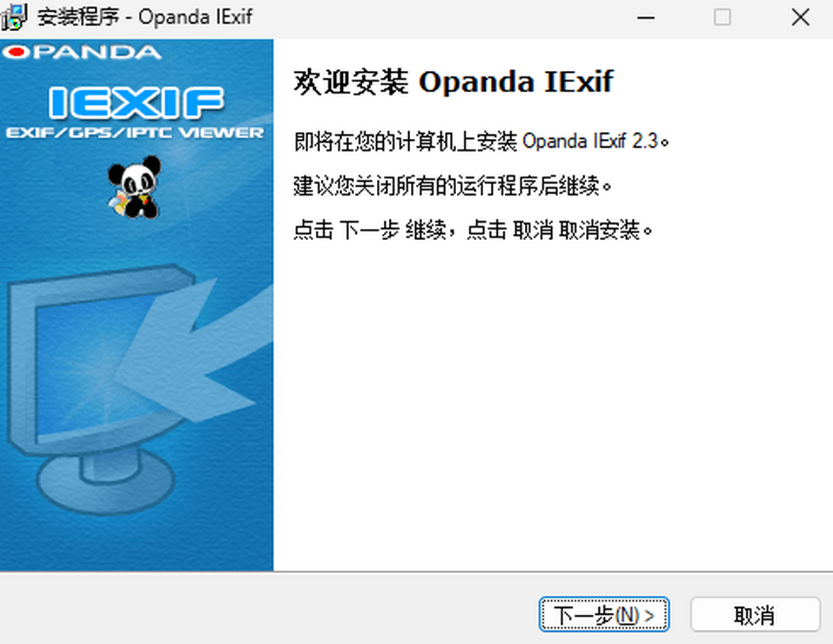Click the grey footer area left of 下一步
Image resolution: width=833 pixels, height=644 pixels.
pyautogui.click(x=267, y=609)
